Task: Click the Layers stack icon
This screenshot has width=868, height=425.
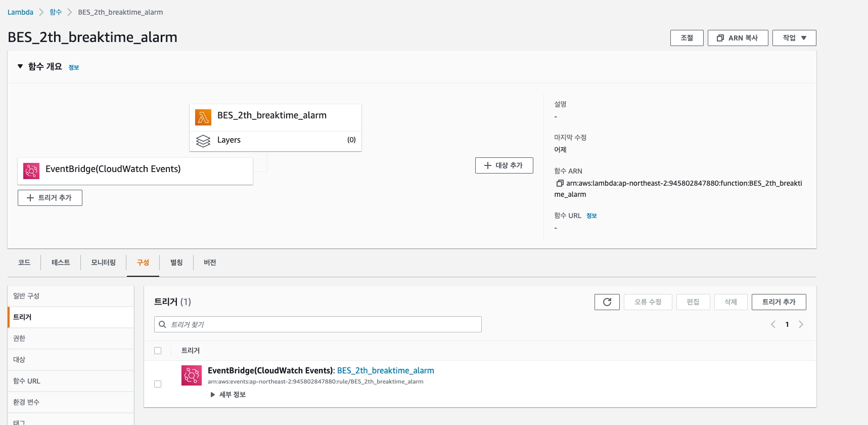Action: (x=203, y=141)
